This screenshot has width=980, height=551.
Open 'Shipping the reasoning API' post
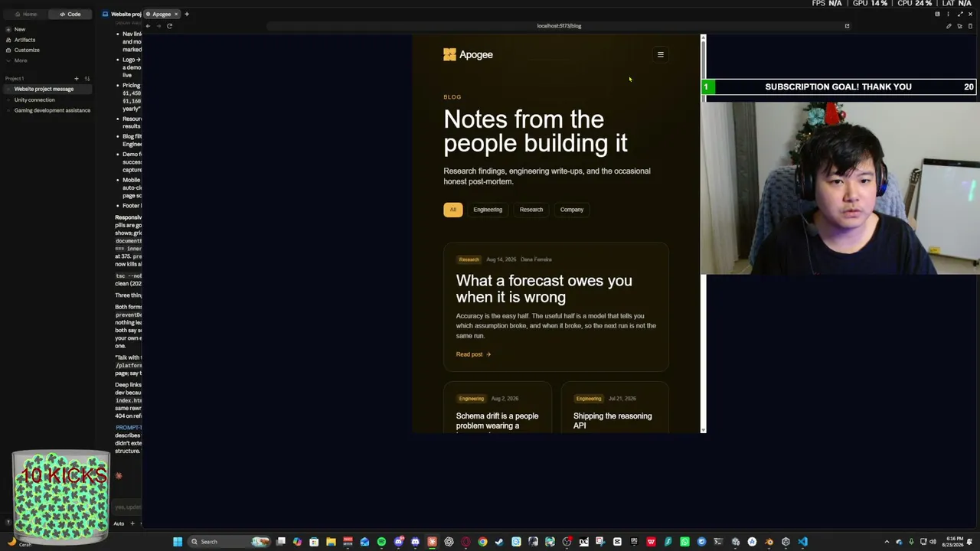[612, 421]
